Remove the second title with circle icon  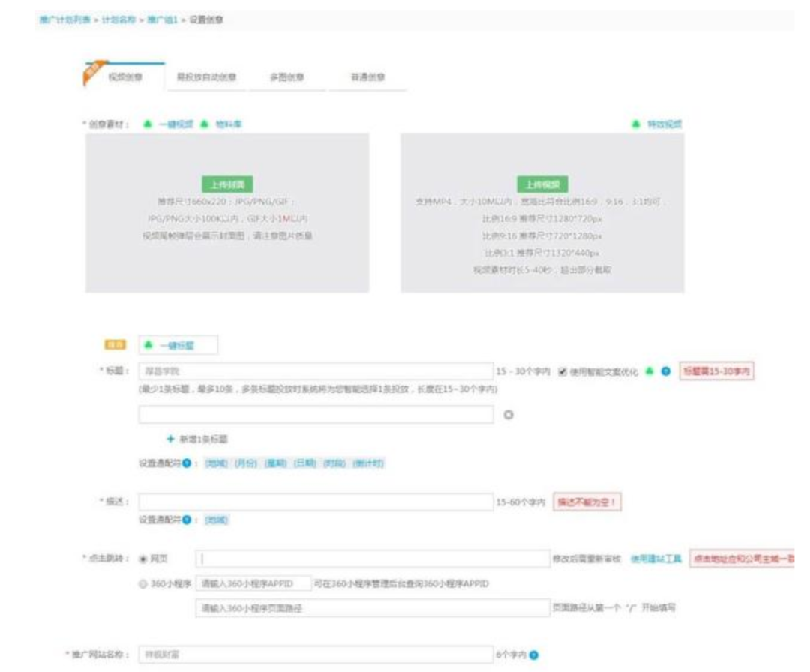[508, 414]
